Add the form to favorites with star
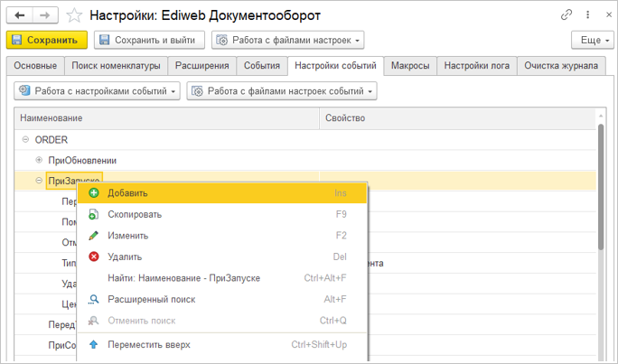618x364 pixels. (x=76, y=15)
